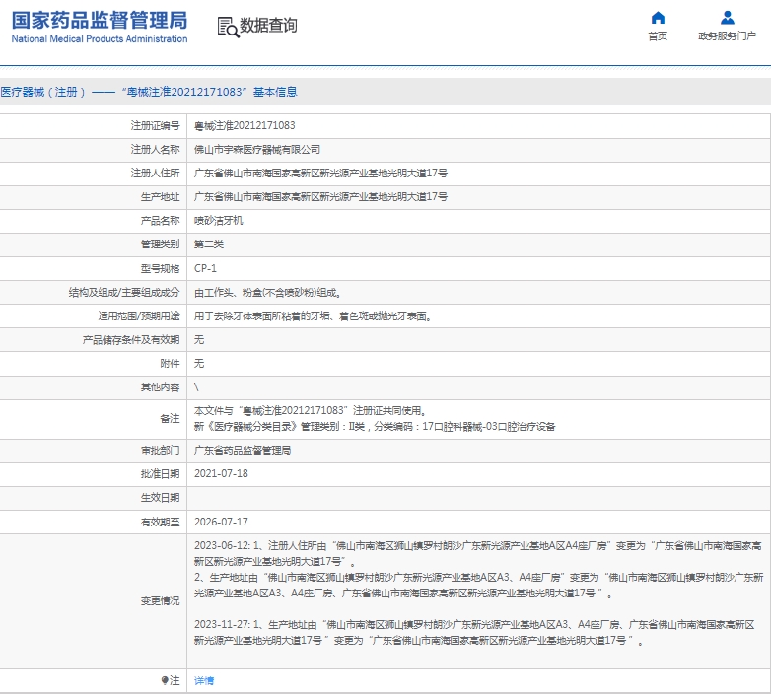Click the 有效期至 row label
771x700 pixels.
pyautogui.click(x=160, y=523)
